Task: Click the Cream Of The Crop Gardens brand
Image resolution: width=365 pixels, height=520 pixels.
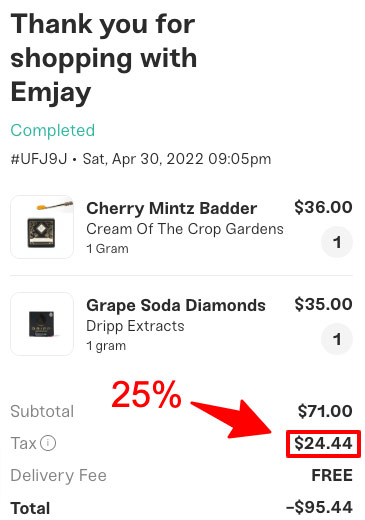Action: (185, 229)
